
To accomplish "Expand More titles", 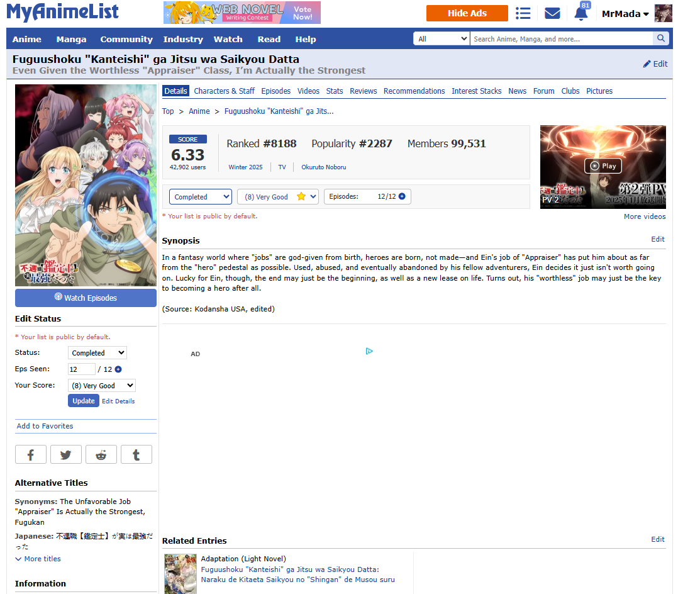I will (x=38, y=559).
